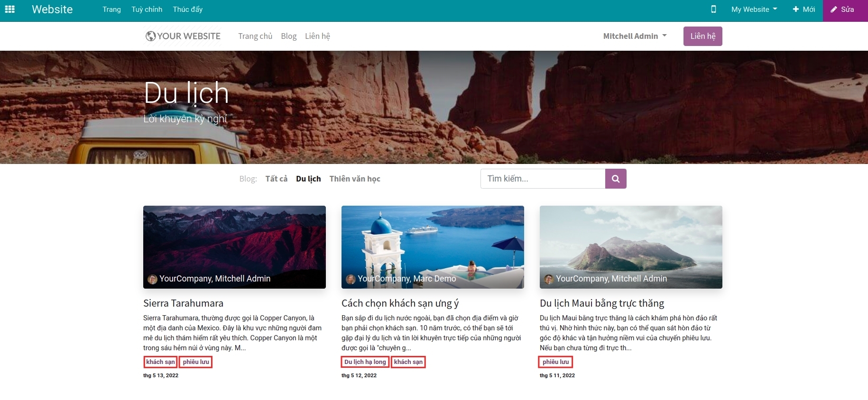This screenshot has width=868, height=400.
Task: Open the Sierra Tarahumara post title
Action: 183,303
